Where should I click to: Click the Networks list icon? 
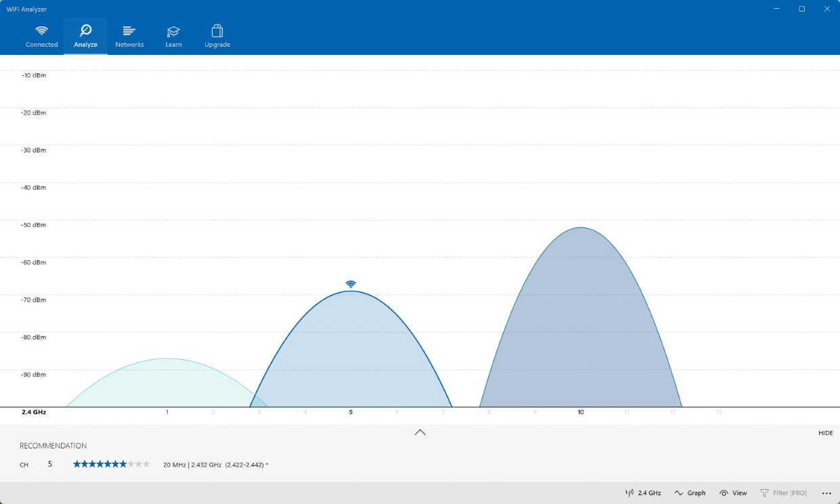129,30
